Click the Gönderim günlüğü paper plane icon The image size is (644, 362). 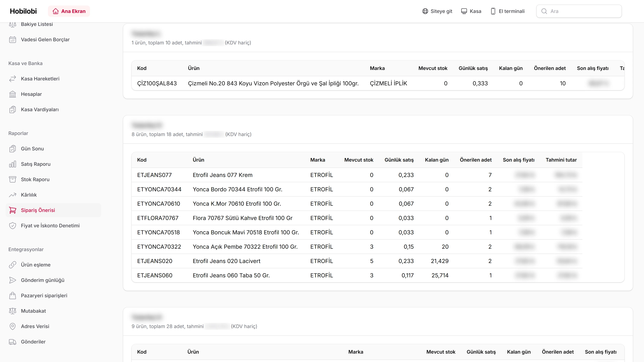coord(12,280)
